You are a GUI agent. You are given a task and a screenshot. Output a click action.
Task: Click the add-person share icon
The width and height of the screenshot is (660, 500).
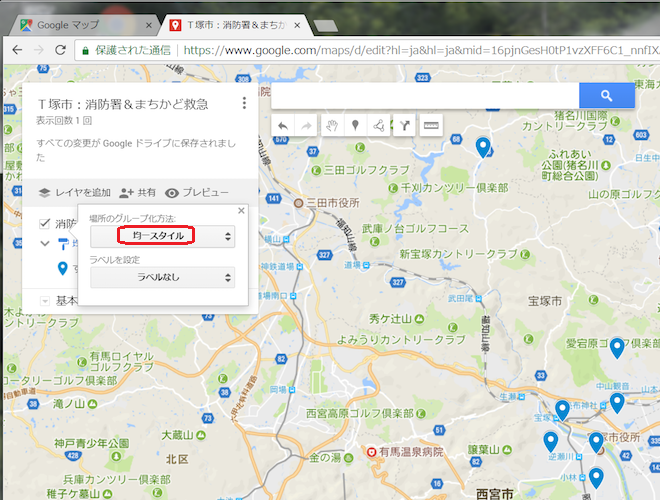click(x=126, y=193)
